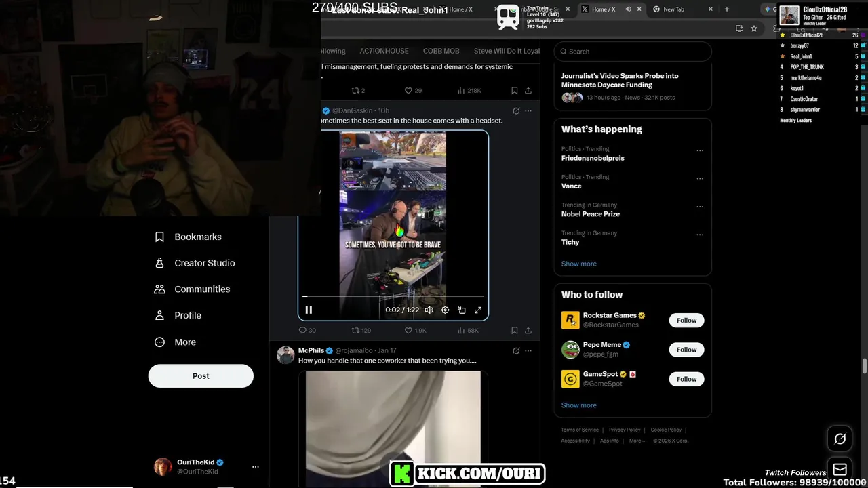View analytics of the 218K views post

(x=469, y=90)
